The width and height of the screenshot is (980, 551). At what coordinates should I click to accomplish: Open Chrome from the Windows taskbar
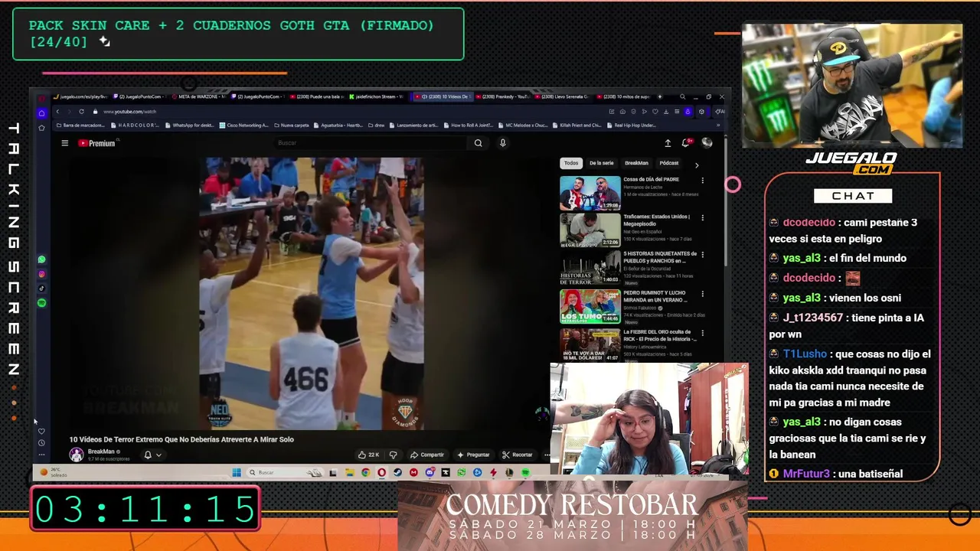click(365, 472)
